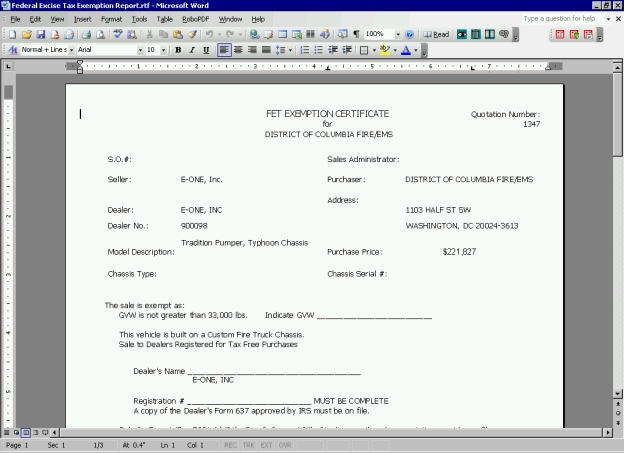Toggle Align Left paragraph alignment
The height and width of the screenshot is (453, 624).
pyautogui.click(x=224, y=50)
